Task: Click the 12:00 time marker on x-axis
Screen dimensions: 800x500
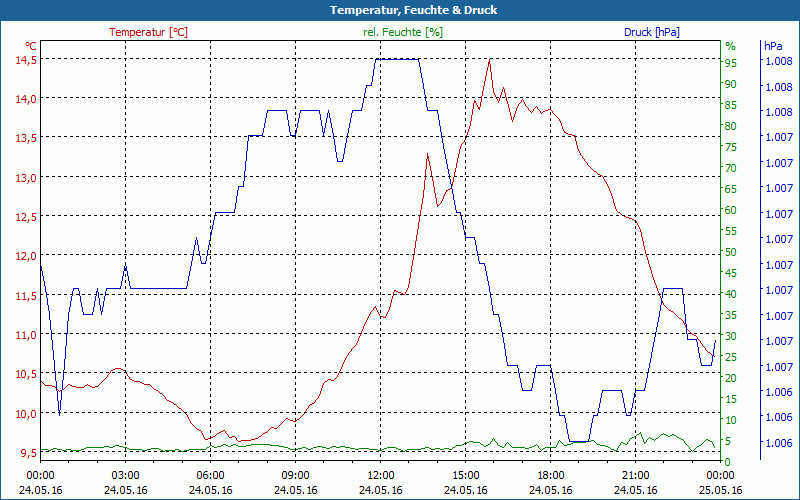Action: click(x=380, y=475)
